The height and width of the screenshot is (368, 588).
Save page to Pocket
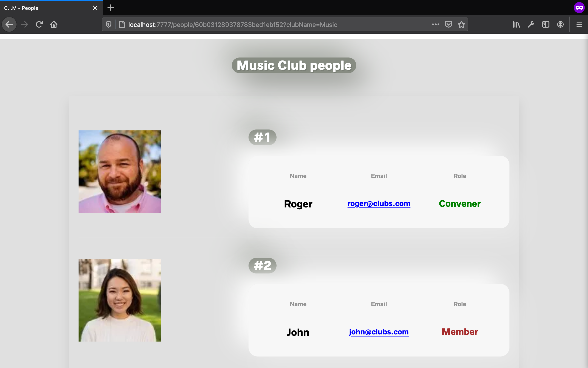point(448,24)
